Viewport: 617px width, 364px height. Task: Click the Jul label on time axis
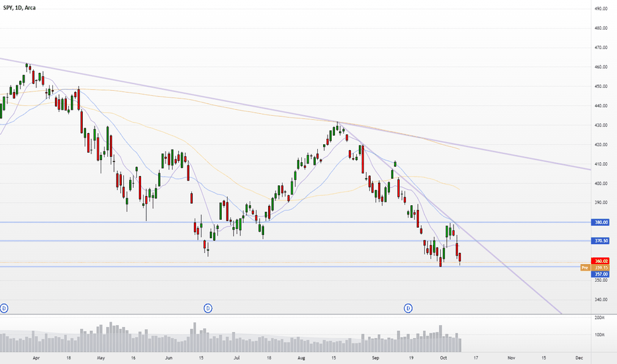pos(237,358)
